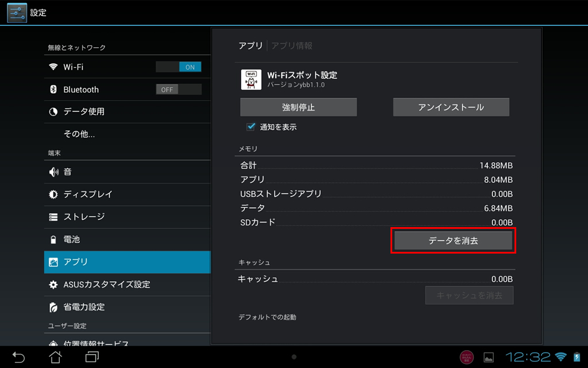Click the 強制停止 button
Screen dimensions: 588x368
[x=299, y=108]
